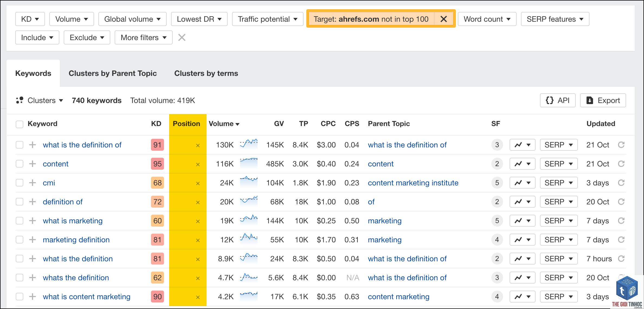The width and height of the screenshot is (644, 309).
Task: Add 'what is the definition of' keyword via plus icon
Action: (x=33, y=145)
